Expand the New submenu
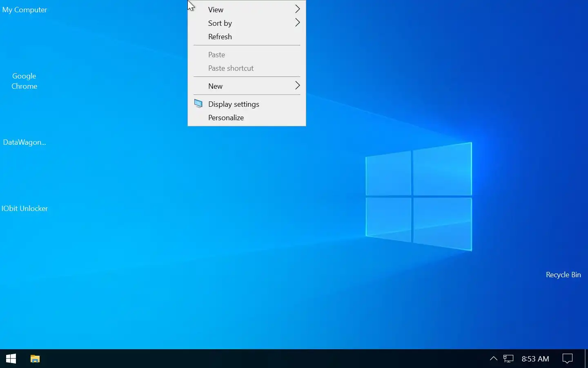The height and width of the screenshot is (368, 588). (247, 86)
